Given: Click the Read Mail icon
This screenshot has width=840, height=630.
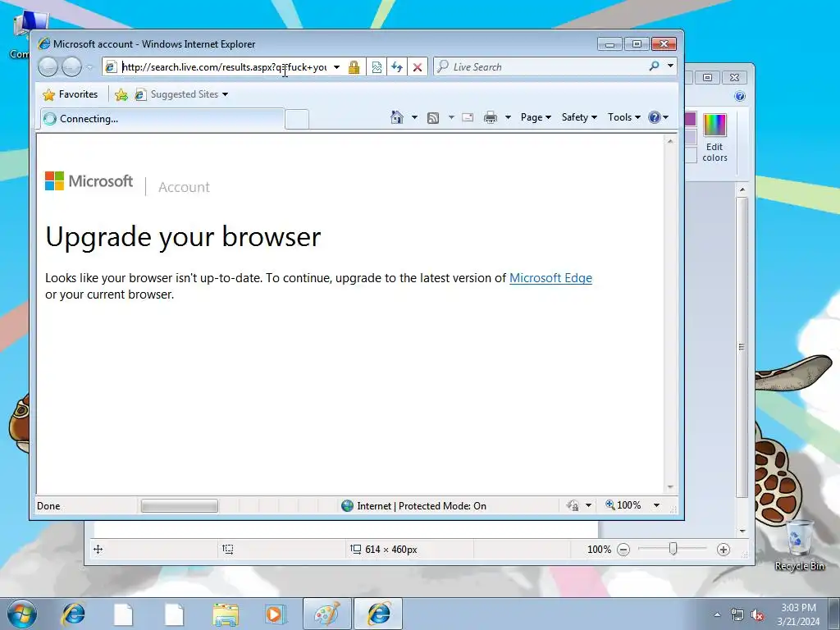Looking at the screenshot, I should tap(468, 117).
